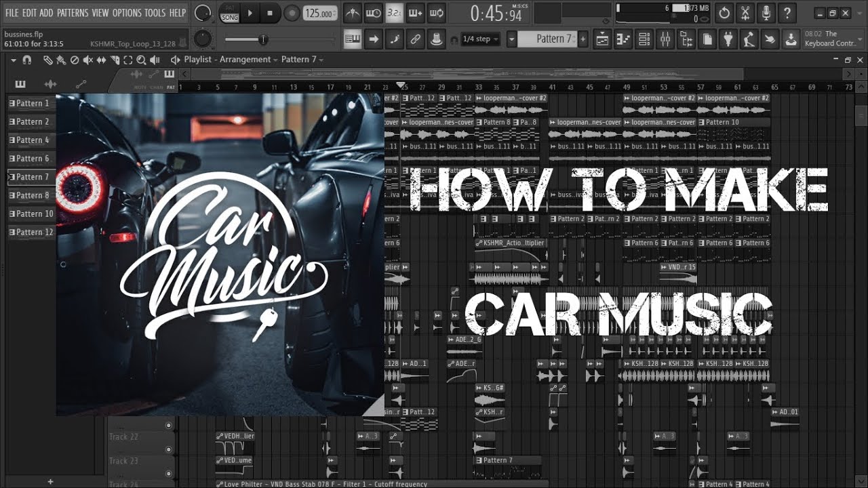Select Pattern 1 in the picker list
Screen dimensions: 868x488
pyautogui.click(x=31, y=103)
